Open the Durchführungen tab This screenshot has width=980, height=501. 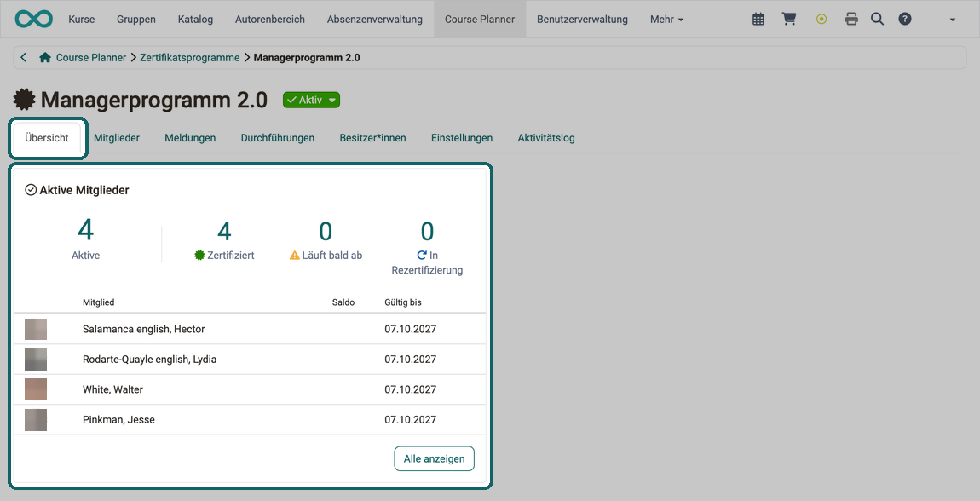tap(278, 138)
